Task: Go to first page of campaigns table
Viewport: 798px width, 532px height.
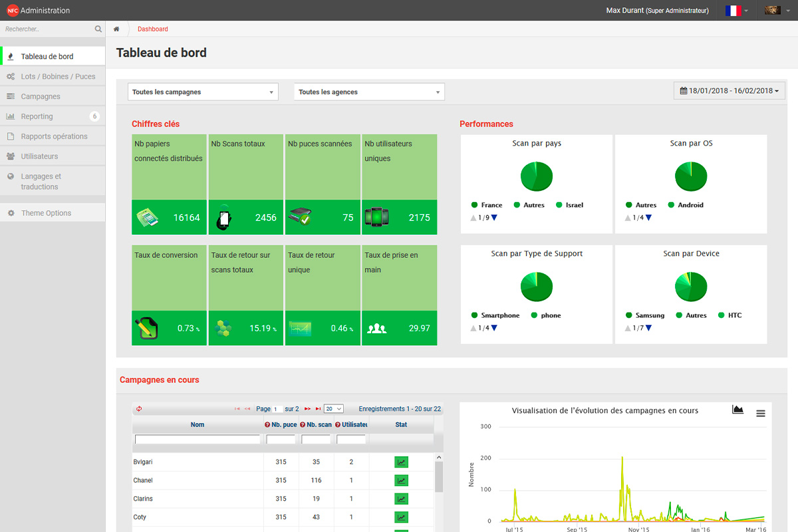Action: (237, 409)
